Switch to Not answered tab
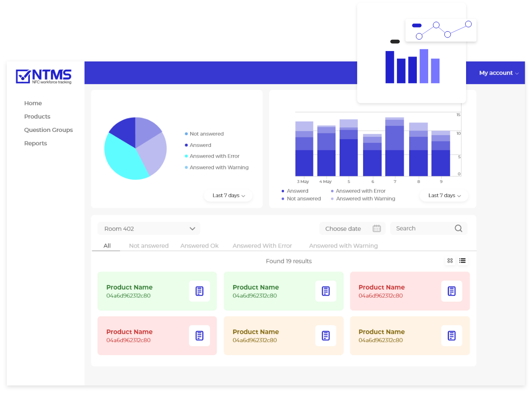The image size is (532, 394). (149, 246)
